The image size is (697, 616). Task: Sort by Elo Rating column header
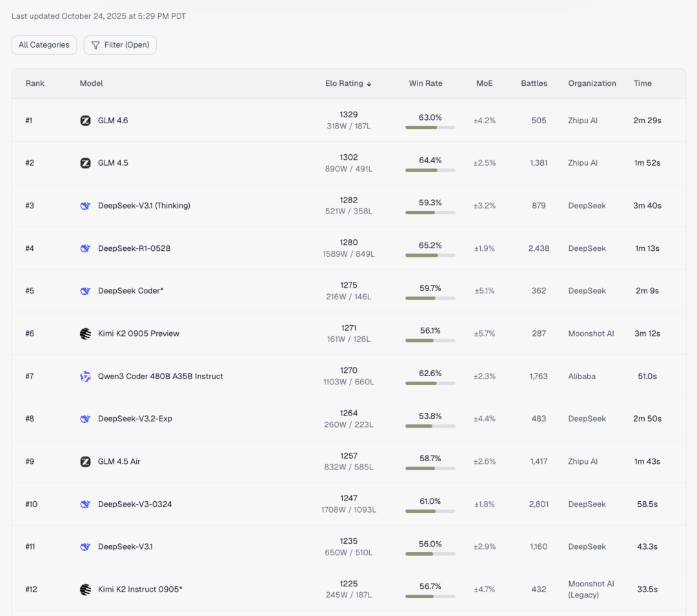tap(348, 83)
